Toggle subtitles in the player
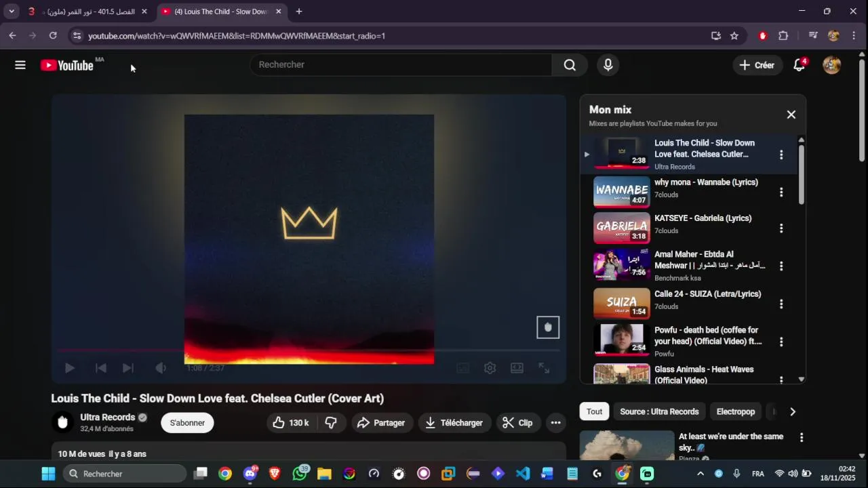 [462, 368]
